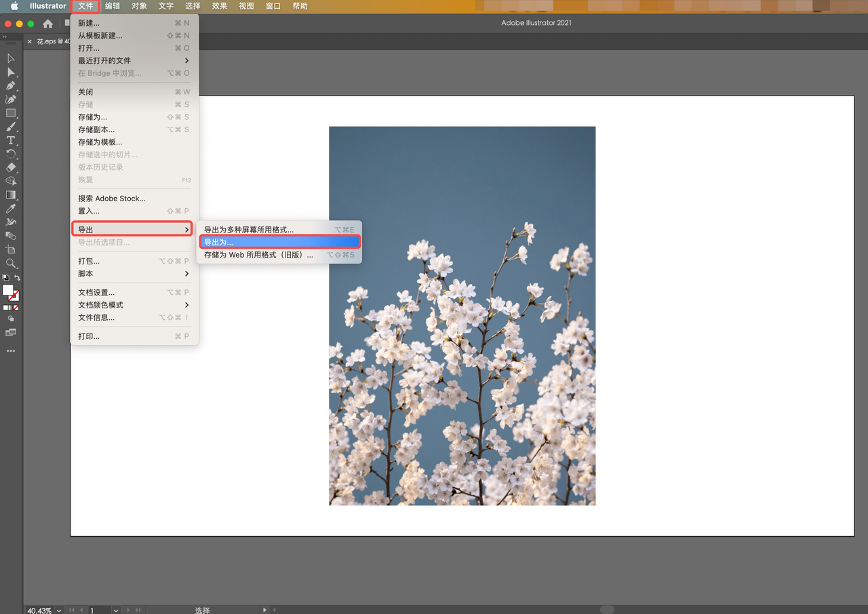Click 存储为... in the file menu
The width and height of the screenshot is (868, 614).
[x=92, y=117]
